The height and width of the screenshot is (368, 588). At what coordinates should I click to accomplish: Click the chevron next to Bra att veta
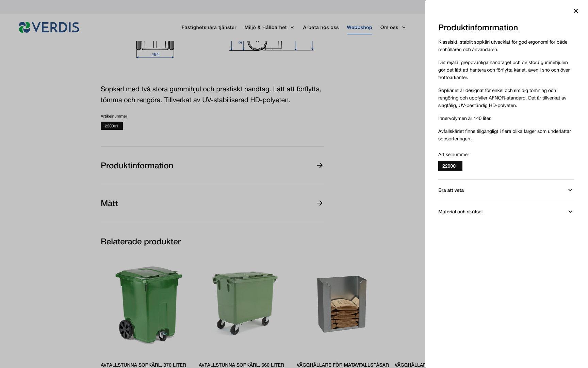570,190
